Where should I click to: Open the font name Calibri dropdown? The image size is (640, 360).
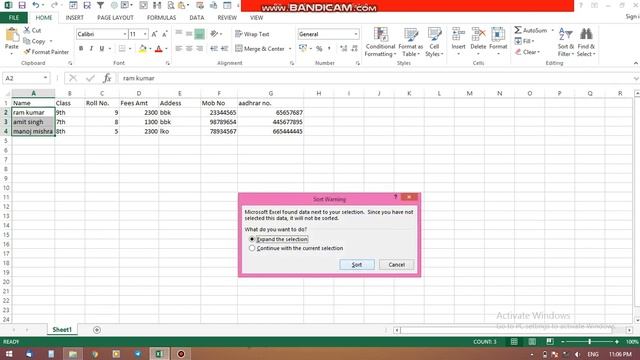pyautogui.click(x=125, y=34)
